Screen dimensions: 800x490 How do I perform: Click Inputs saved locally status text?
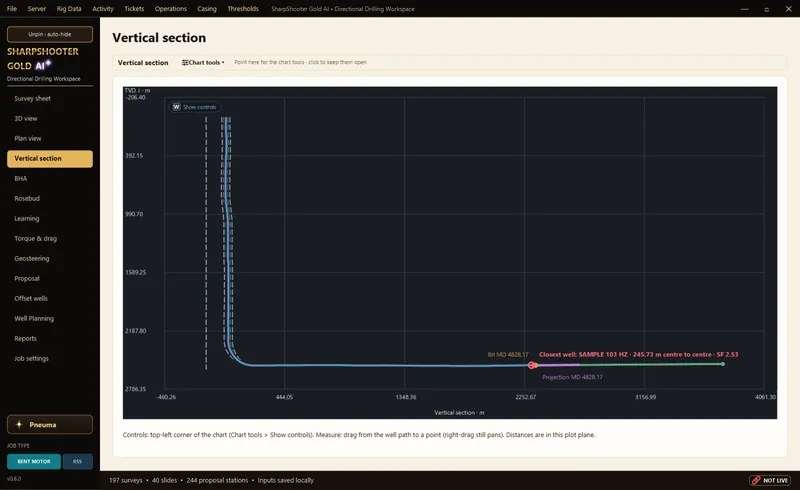tap(286, 480)
